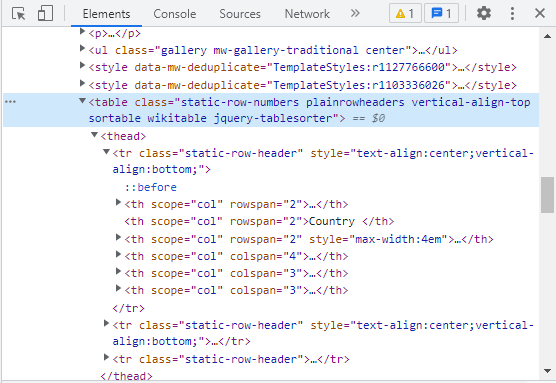Open the issues counter with message icon
The width and height of the screenshot is (556, 383).
(441, 13)
